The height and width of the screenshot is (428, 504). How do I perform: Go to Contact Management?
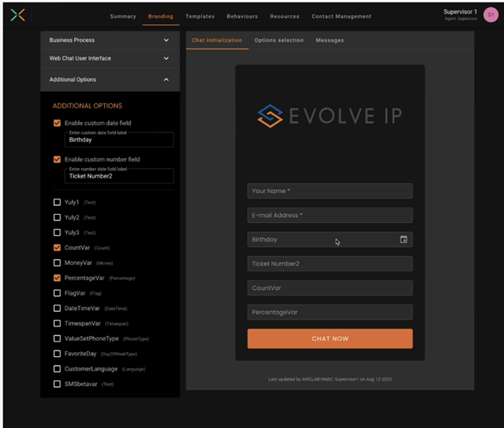click(x=341, y=16)
